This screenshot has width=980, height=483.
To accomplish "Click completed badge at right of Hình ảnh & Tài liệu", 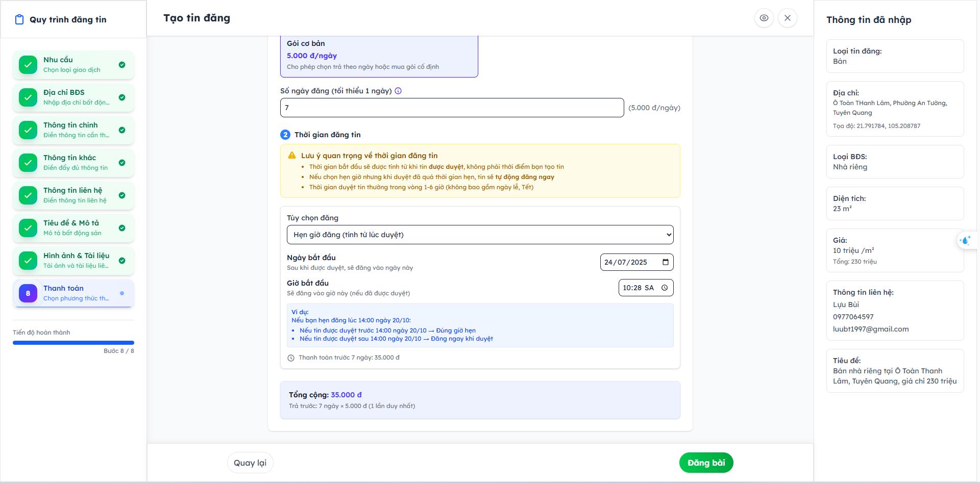I will pyautogui.click(x=122, y=261).
